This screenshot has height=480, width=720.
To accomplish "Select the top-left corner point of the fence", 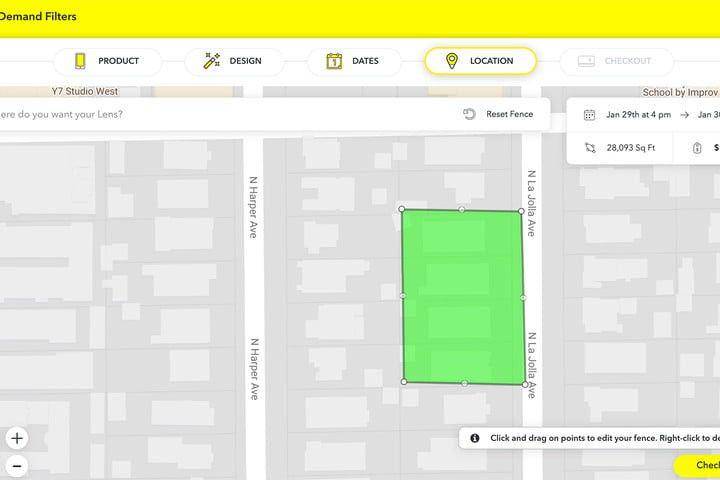I will (x=402, y=209).
